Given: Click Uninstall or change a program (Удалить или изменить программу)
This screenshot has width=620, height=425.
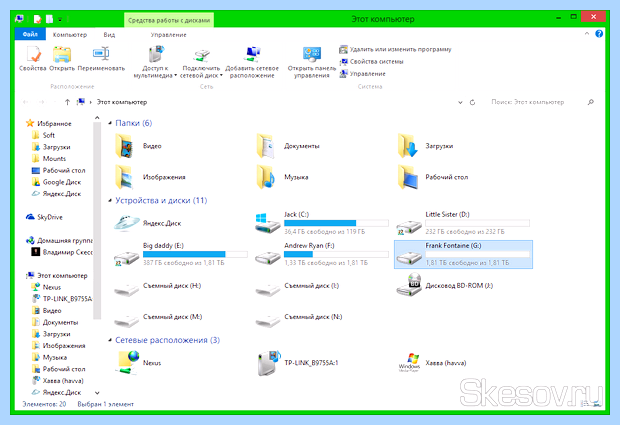Looking at the screenshot, I should (x=395, y=49).
